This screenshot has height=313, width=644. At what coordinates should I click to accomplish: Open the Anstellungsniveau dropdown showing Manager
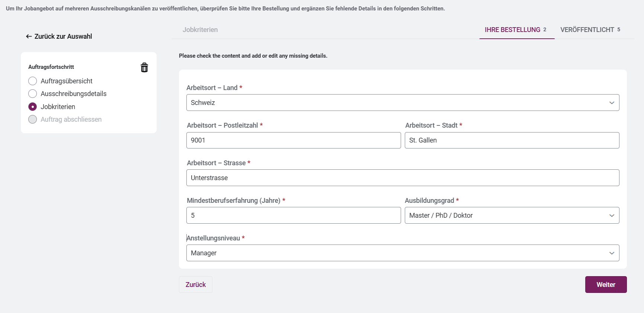[x=402, y=253]
